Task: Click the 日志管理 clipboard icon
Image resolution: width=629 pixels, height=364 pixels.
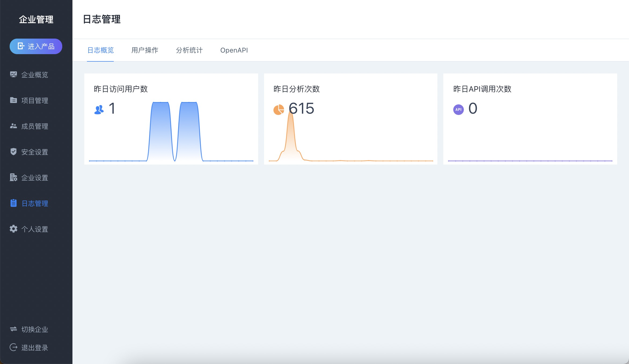Action: [13, 203]
